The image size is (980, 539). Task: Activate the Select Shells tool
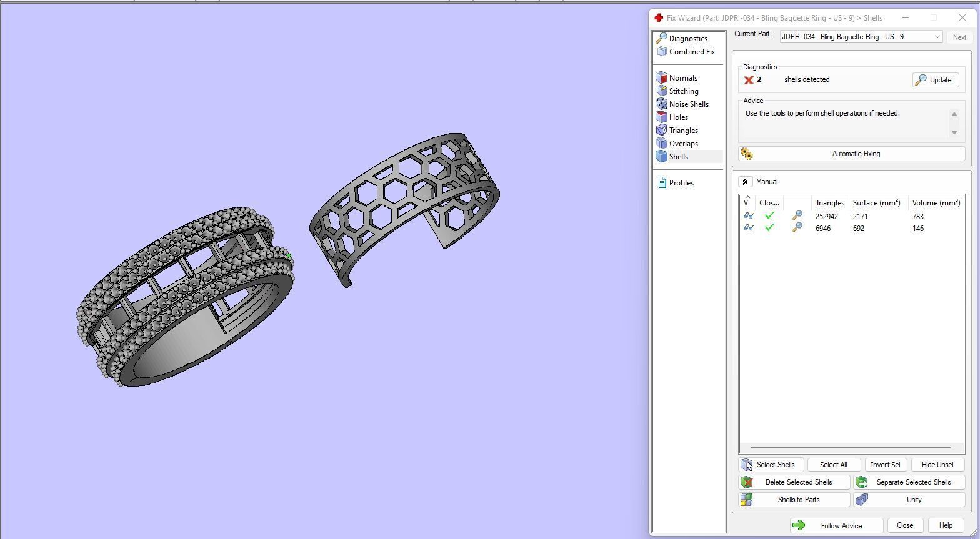point(771,465)
